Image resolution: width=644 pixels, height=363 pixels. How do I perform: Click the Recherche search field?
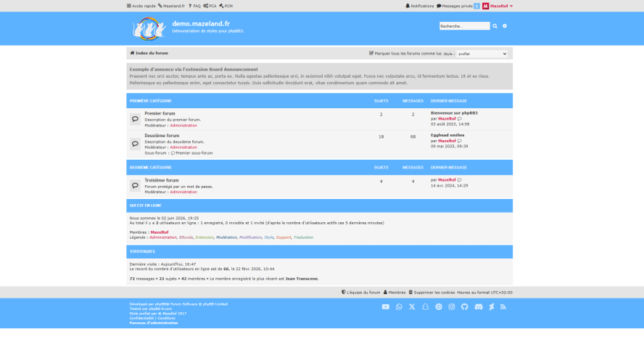(465, 26)
